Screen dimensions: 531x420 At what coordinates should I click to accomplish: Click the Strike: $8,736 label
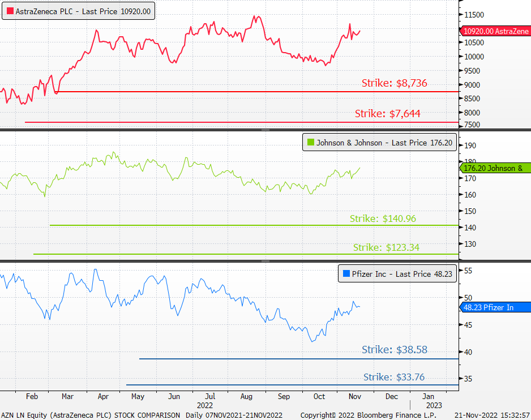click(x=394, y=83)
